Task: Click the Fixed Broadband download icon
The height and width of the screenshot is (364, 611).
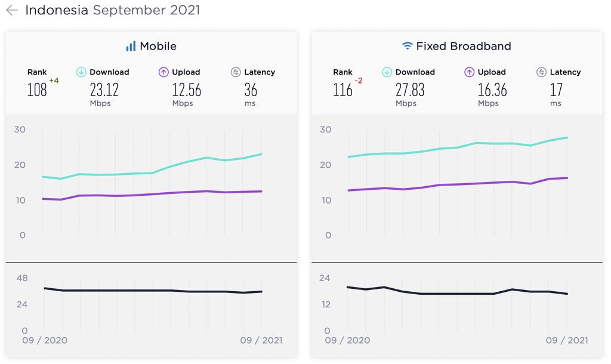Action: 387,72
